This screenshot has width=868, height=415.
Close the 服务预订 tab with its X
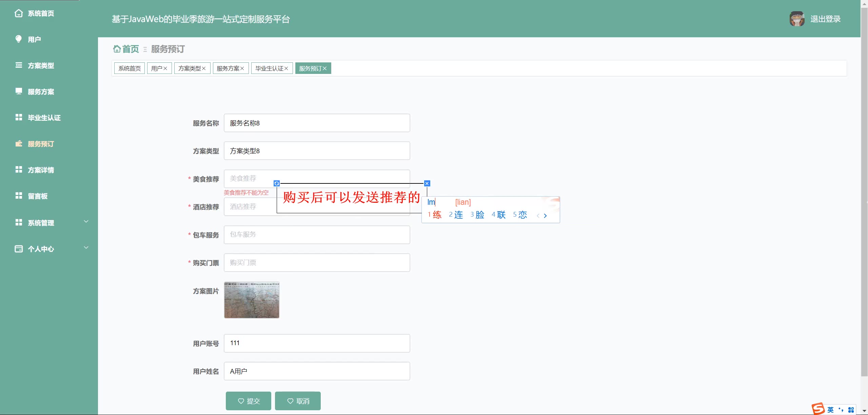[x=324, y=68]
